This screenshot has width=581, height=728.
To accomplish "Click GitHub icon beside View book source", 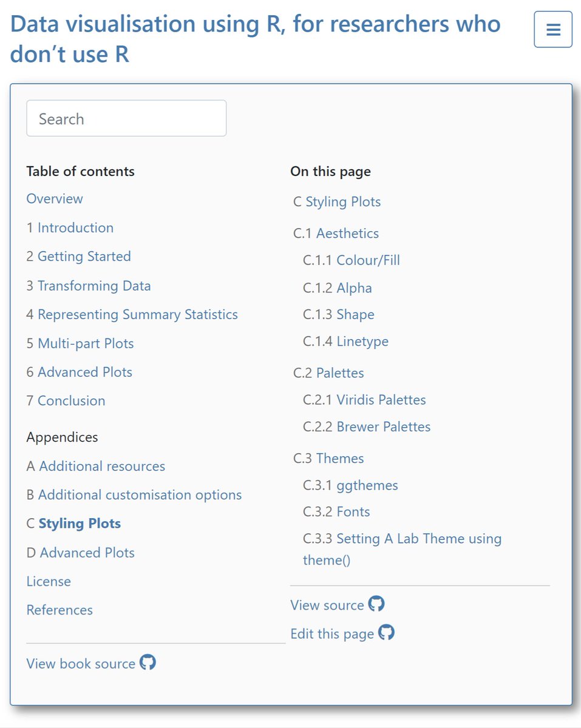I will 148,662.
